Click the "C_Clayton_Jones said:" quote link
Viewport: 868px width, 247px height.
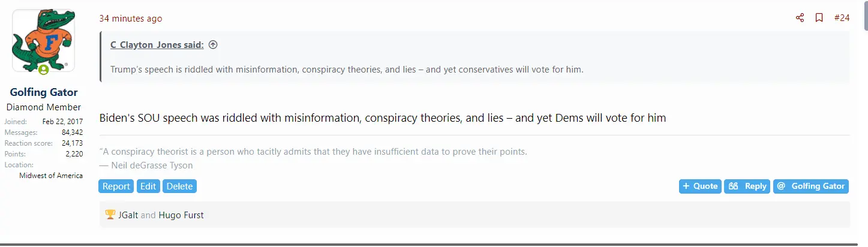coord(157,45)
